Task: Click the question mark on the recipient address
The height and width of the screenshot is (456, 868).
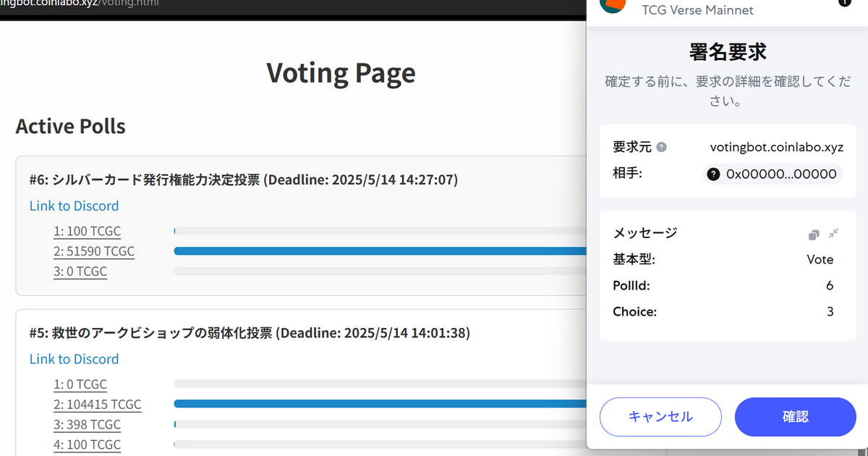Action: [712, 174]
